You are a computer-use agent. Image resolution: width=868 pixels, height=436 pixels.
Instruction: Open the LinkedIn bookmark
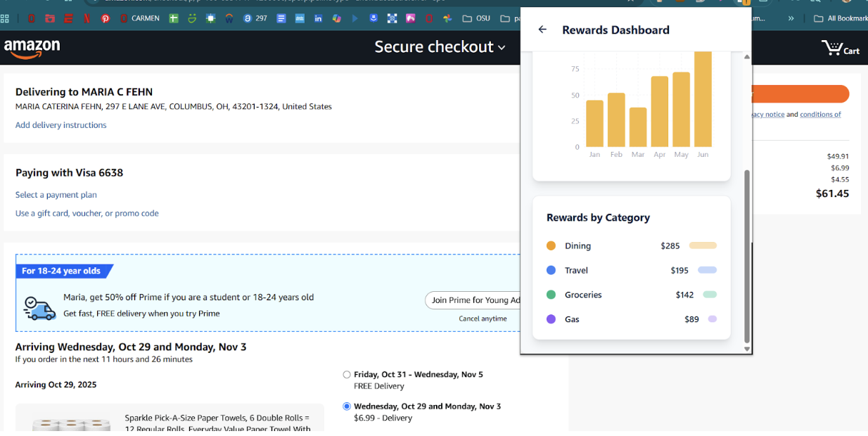click(318, 18)
